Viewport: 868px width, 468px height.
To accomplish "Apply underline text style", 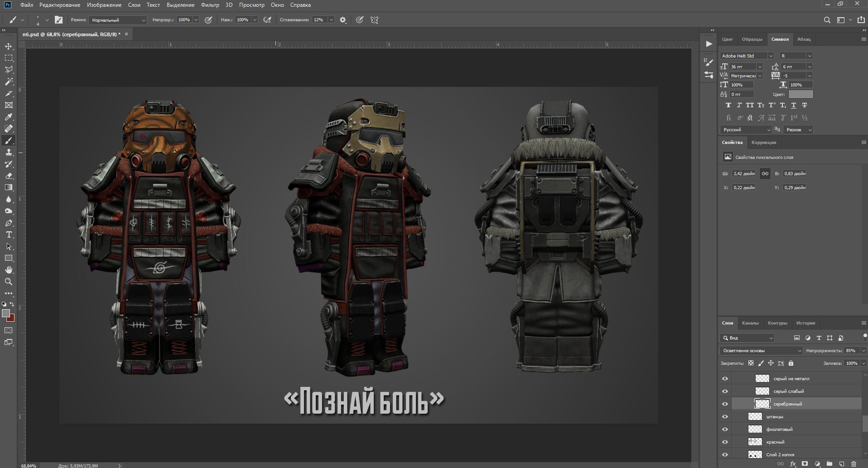I will pos(793,105).
